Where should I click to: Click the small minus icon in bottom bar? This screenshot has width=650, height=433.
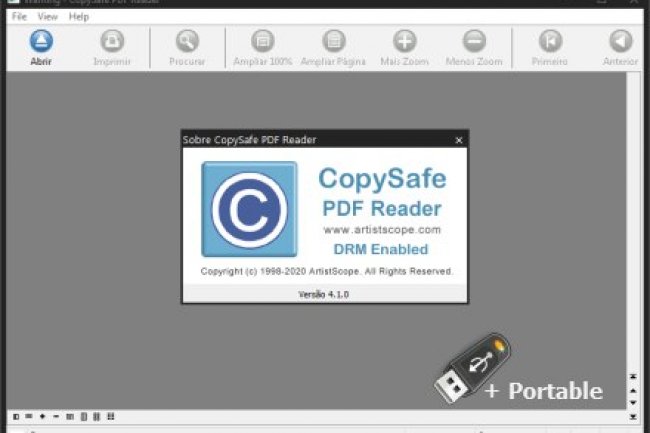pos(56,416)
